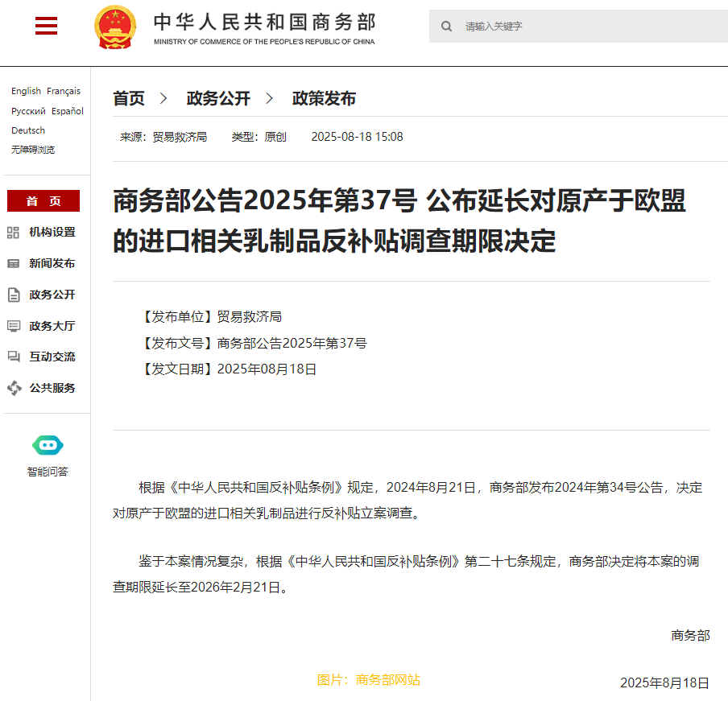Switch language to Español

click(x=68, y=111)
